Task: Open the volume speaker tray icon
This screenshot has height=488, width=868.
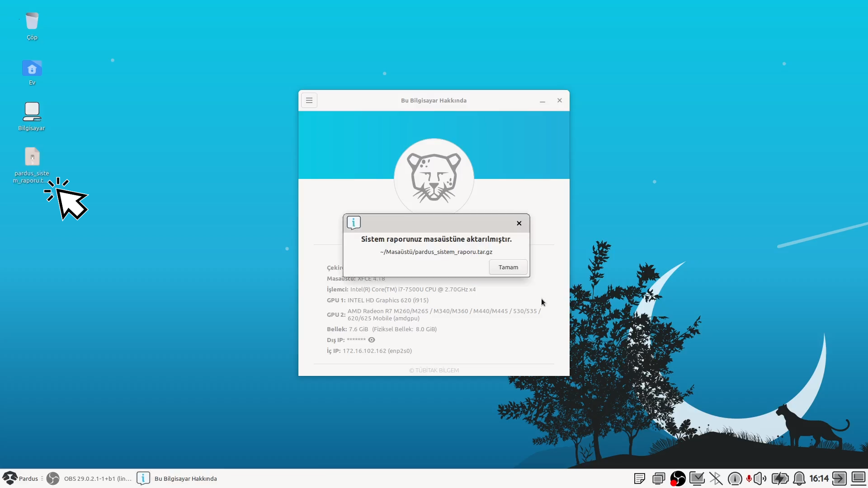Action: click(x=760, y=479)
